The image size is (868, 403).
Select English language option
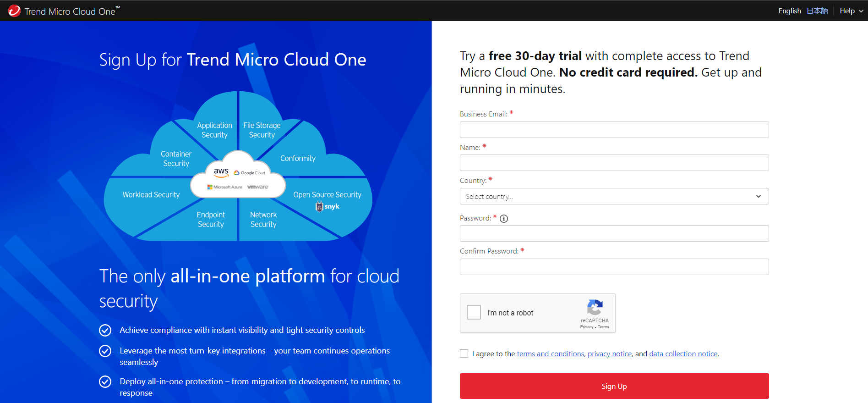point(790,11)
